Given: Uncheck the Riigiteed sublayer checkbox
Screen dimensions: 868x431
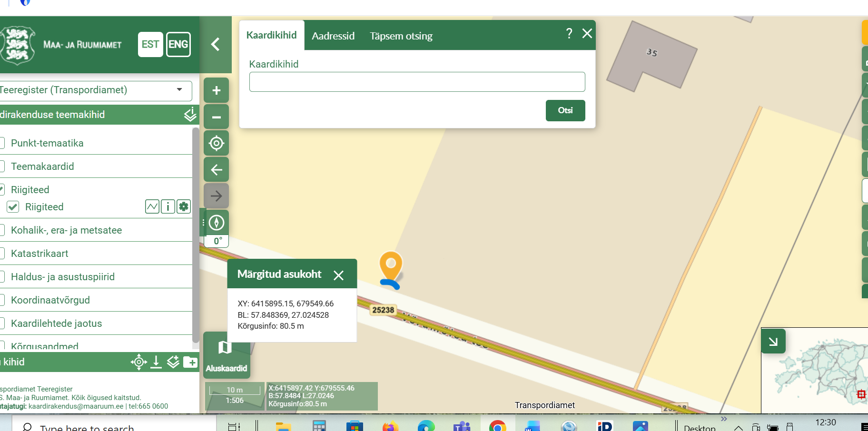Looking at the screenshot, I should [13, 207].
